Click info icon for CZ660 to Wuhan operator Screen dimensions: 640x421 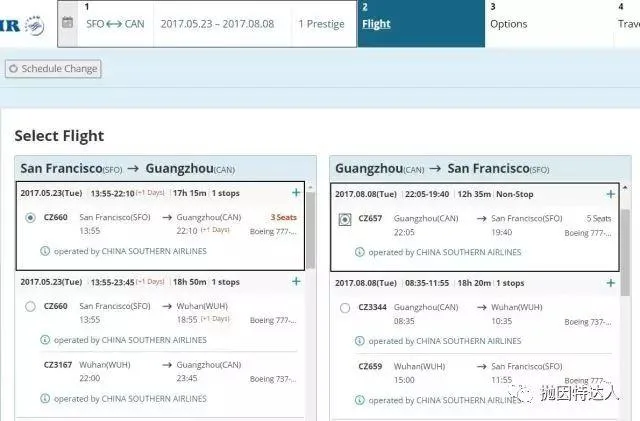45,340
